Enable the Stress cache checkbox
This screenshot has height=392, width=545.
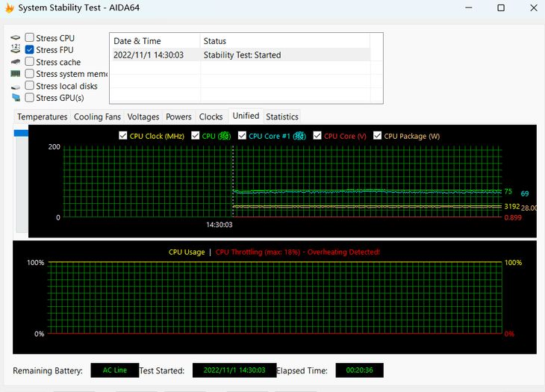[x=30, y=61]
